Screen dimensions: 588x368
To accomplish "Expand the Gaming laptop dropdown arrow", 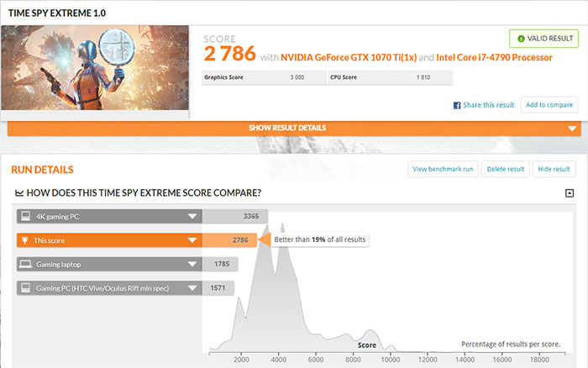I will 193,264.
